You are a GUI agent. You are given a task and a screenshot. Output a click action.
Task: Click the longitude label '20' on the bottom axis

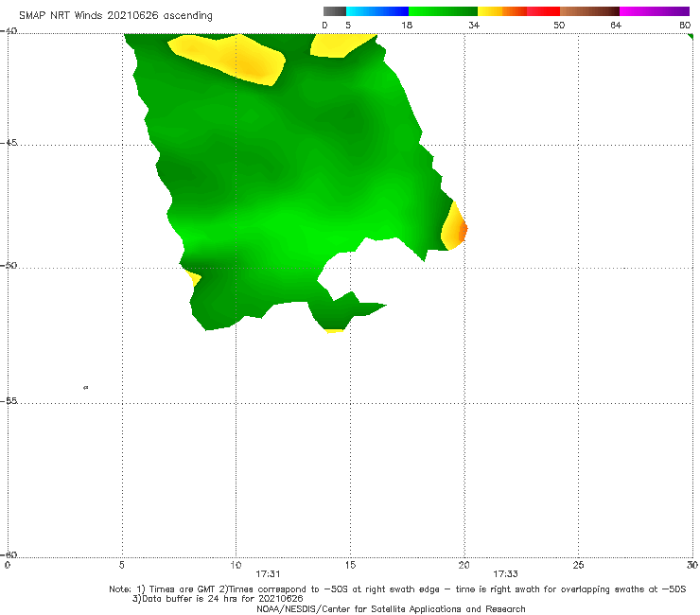tap(464, 565)
